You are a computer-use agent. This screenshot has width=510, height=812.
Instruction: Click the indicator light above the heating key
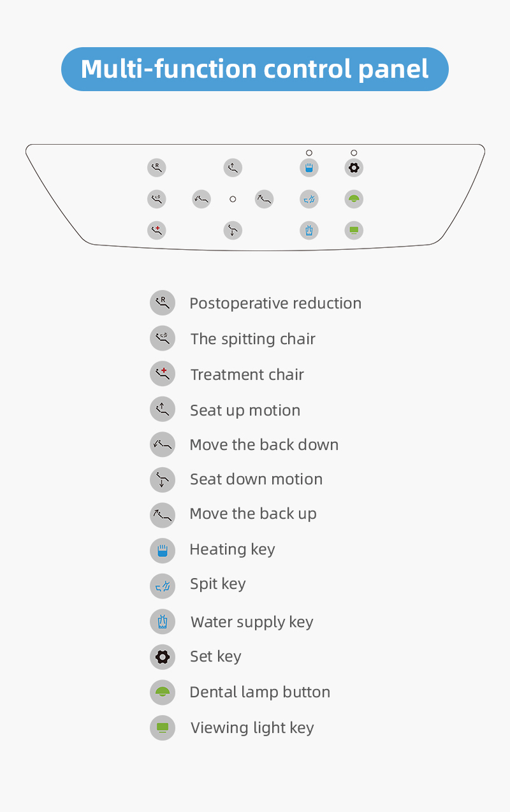coord(309,153)
